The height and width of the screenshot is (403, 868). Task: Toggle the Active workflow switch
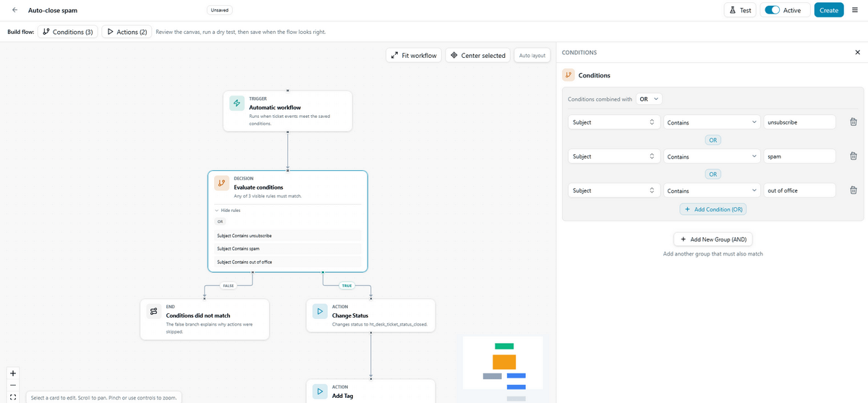click(x=773, y=10)
